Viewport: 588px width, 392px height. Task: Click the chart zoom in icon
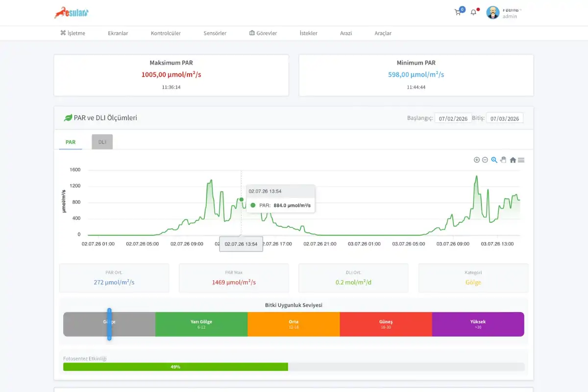[477, 160]
